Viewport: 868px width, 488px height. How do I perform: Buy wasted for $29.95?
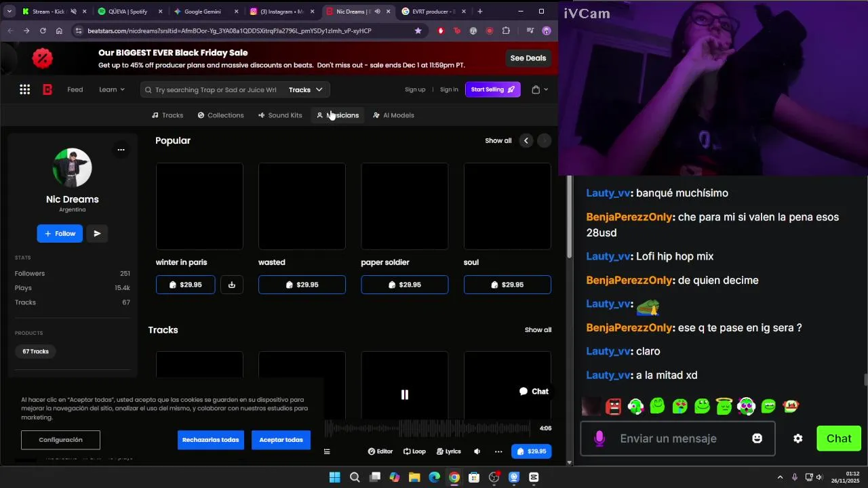point(302,285)
